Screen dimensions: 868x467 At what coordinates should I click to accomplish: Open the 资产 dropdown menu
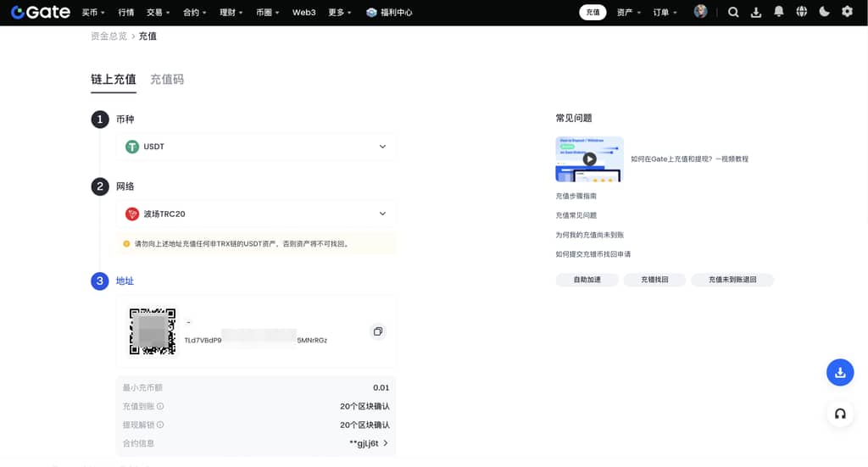628,13
